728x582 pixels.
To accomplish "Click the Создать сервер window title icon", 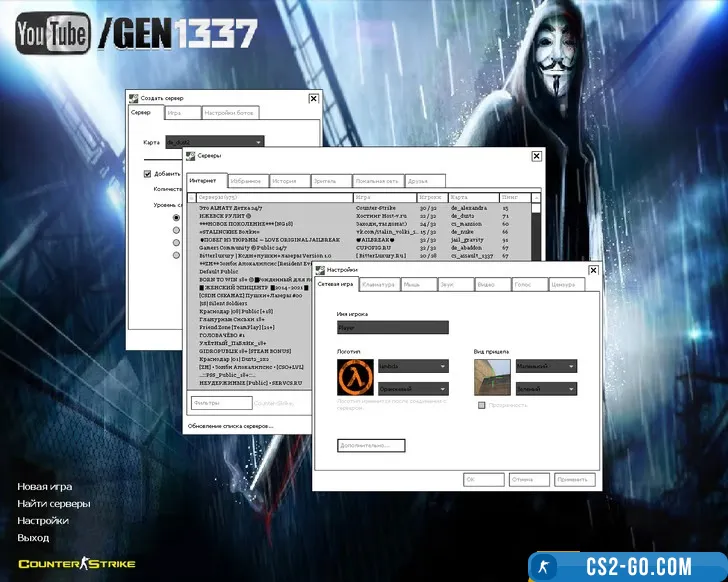I will click(134, 97).
